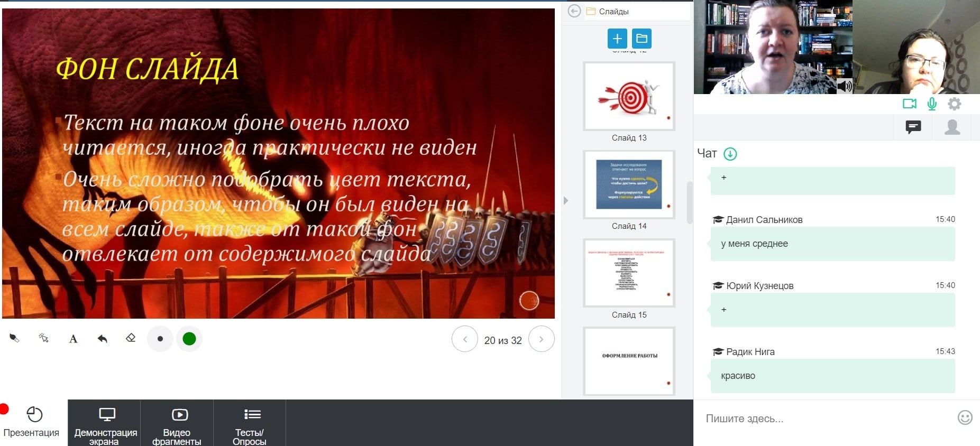The width and height of the screenshot is (980, 446).
Task: Click the blue add slide plus button
Action: click(x=617, y=39)
